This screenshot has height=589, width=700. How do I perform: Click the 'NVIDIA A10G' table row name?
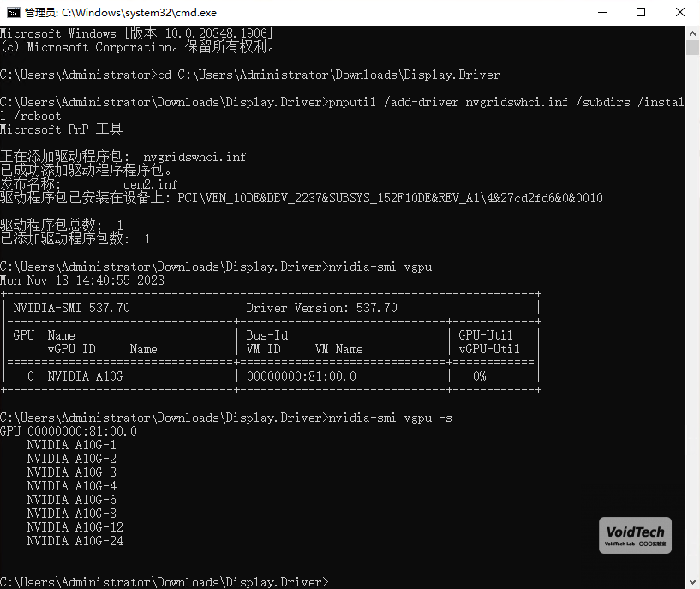86,376
